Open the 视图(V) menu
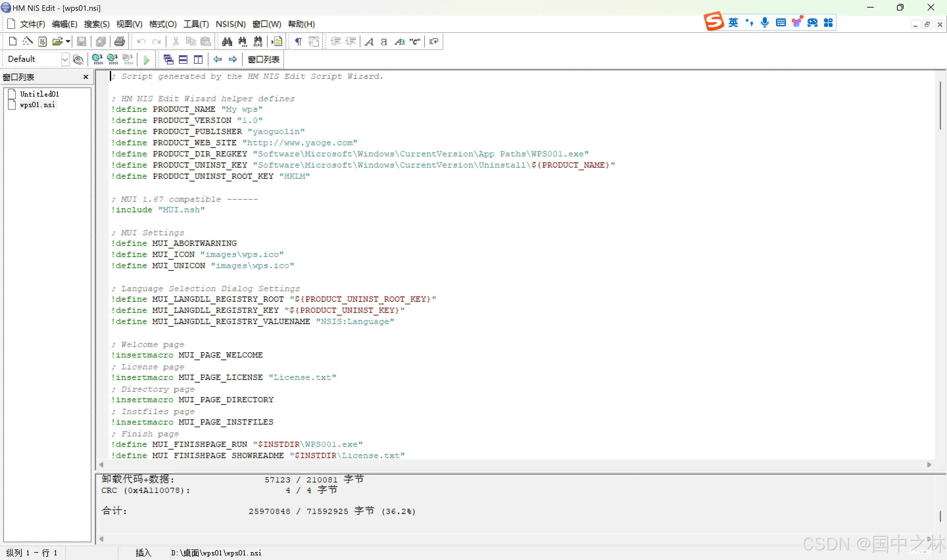Image resolution: width=947 pixels, height=560 pixels. click(129, 24)
